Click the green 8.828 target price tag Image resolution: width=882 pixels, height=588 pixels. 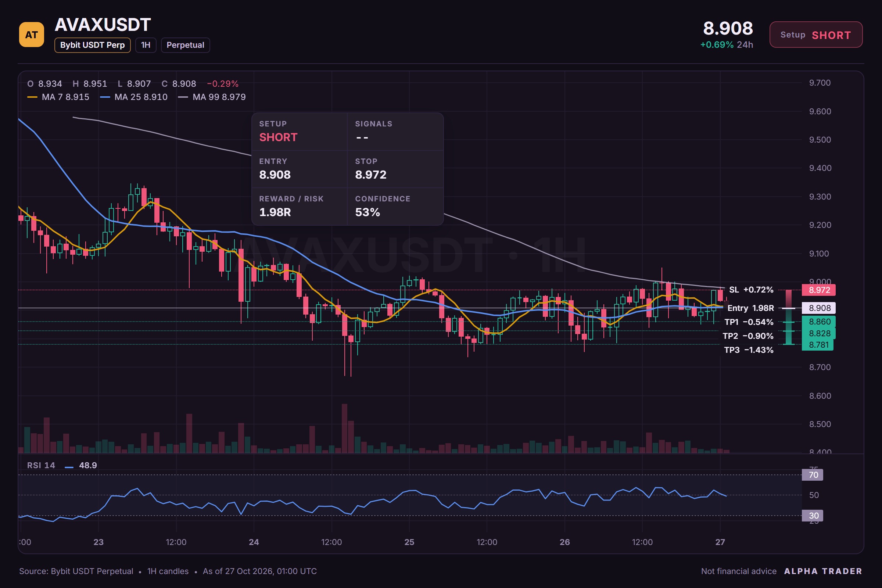818,333
